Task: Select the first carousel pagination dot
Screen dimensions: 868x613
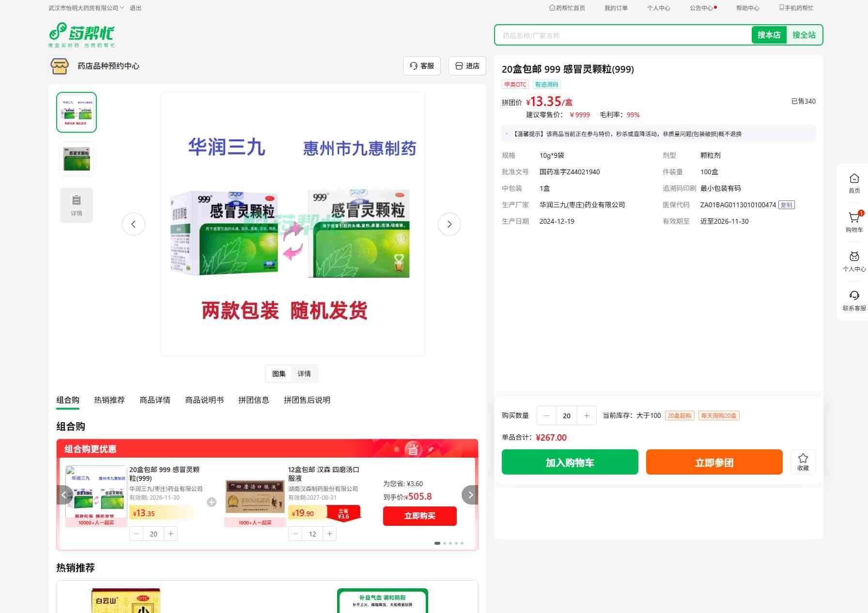Action: click(x=437, y=543)
